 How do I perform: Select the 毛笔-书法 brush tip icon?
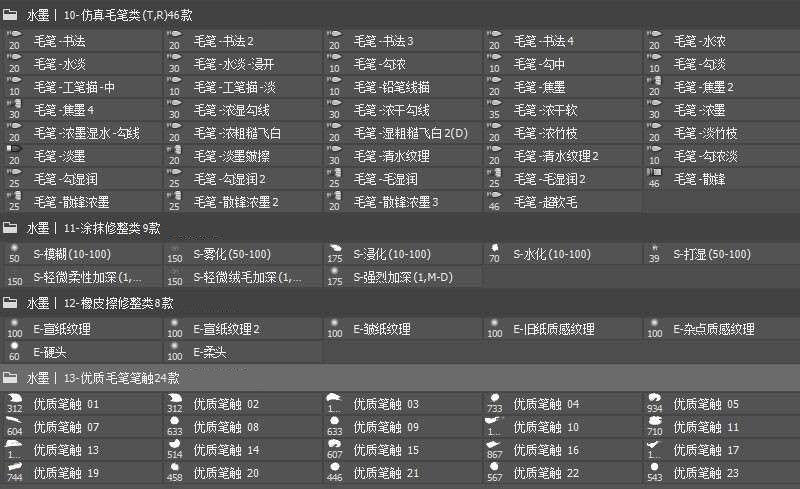point(14,40)
